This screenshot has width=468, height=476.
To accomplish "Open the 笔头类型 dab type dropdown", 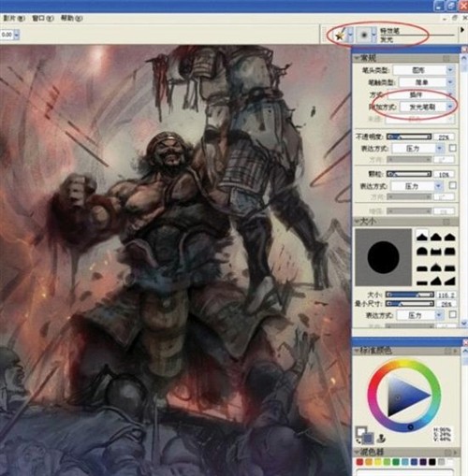I will [x=423, y=70].
